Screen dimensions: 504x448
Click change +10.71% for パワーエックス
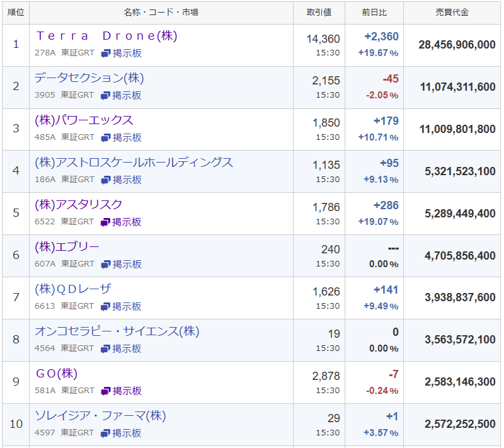coord(379,137)
